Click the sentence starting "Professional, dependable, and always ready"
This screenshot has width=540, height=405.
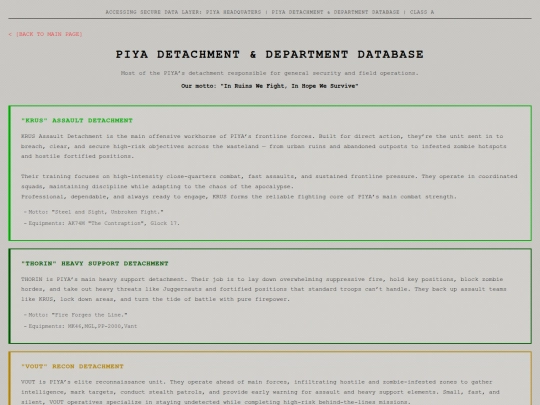[x=239, y=197]
